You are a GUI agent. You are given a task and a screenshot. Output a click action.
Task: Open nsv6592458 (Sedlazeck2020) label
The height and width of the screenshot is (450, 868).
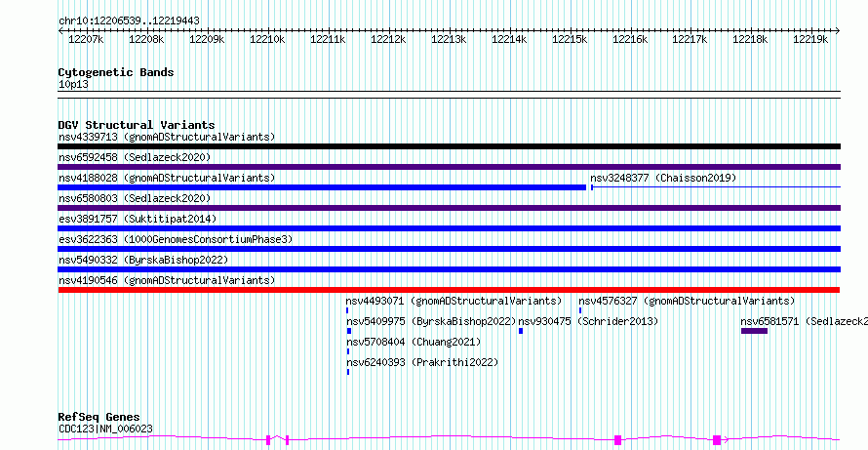click(x=135, y=157)
